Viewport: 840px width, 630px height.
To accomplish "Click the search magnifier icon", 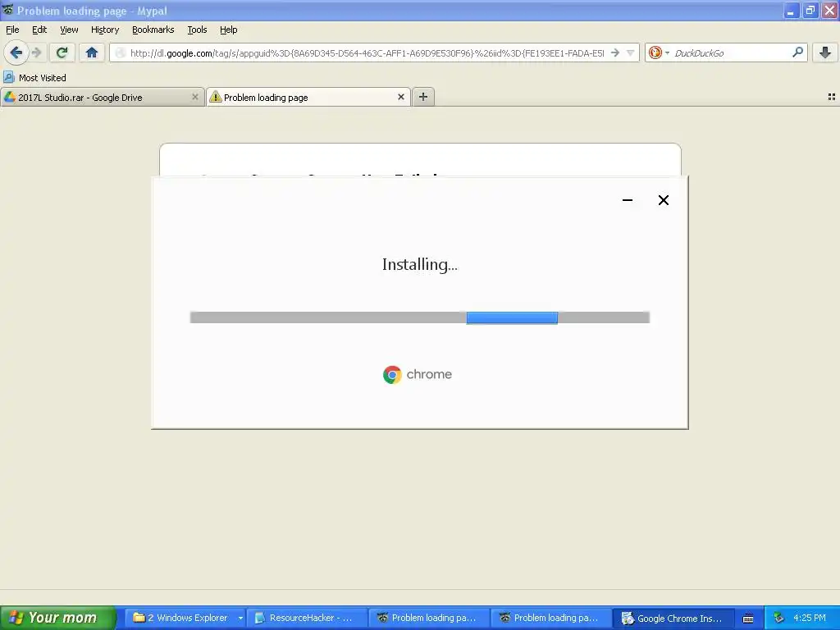I will pos(797,52).
